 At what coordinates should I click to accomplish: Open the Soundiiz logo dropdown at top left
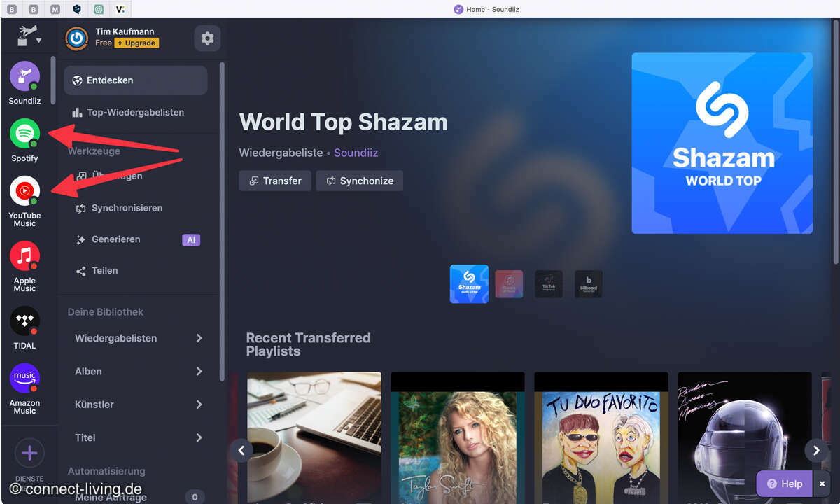pos(29,36)
